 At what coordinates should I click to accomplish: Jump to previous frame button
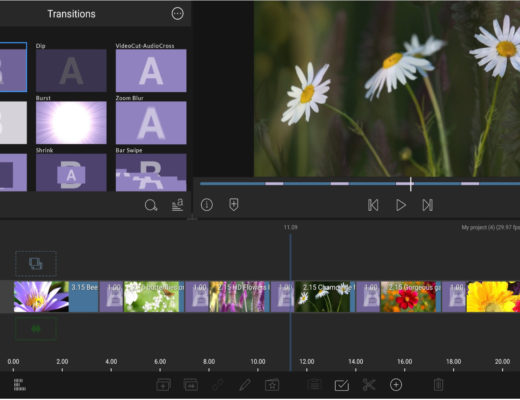tap(373, 205)
